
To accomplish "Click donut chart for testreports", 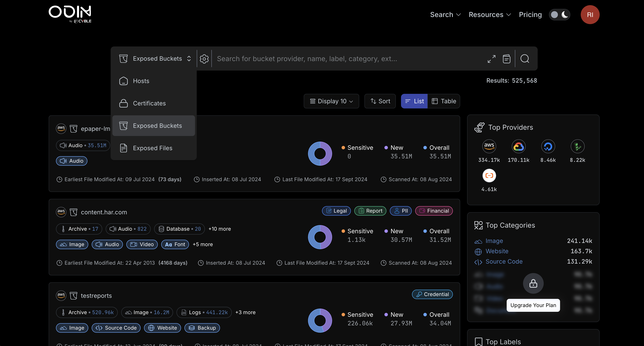I will [x=320, y=320].
